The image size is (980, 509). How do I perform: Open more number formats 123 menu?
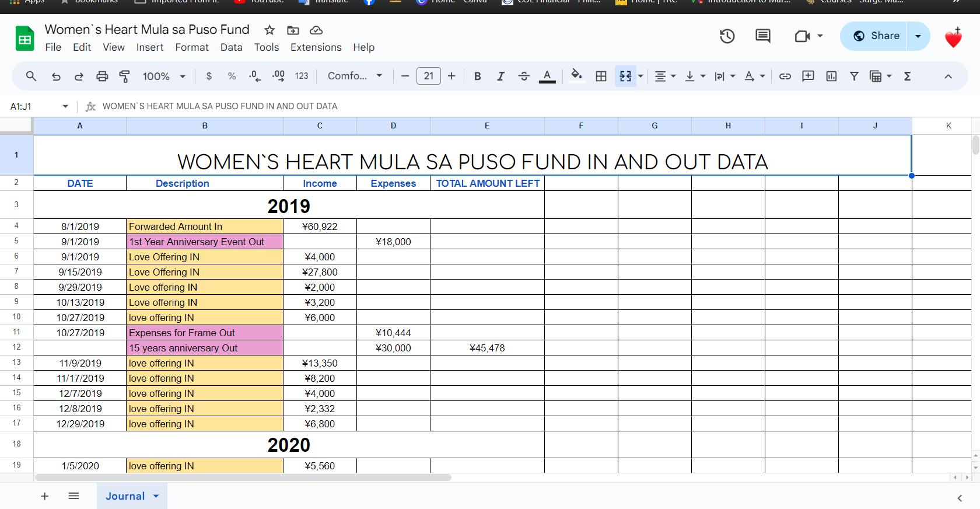pyautogui.click(x=302, y=76)
